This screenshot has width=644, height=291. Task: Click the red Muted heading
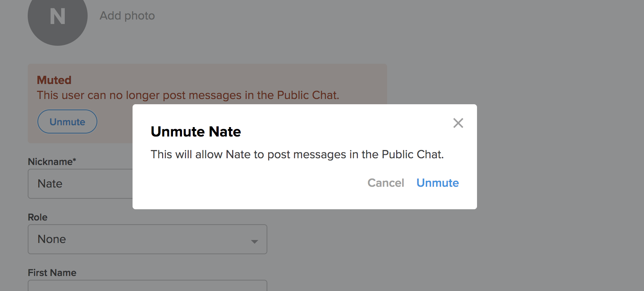pos(54,80)
